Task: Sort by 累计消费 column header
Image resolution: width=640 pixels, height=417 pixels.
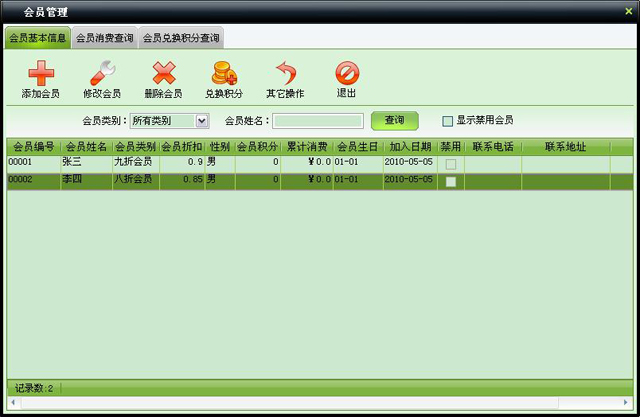Action: pyautogui.click(x=306, y=147)
